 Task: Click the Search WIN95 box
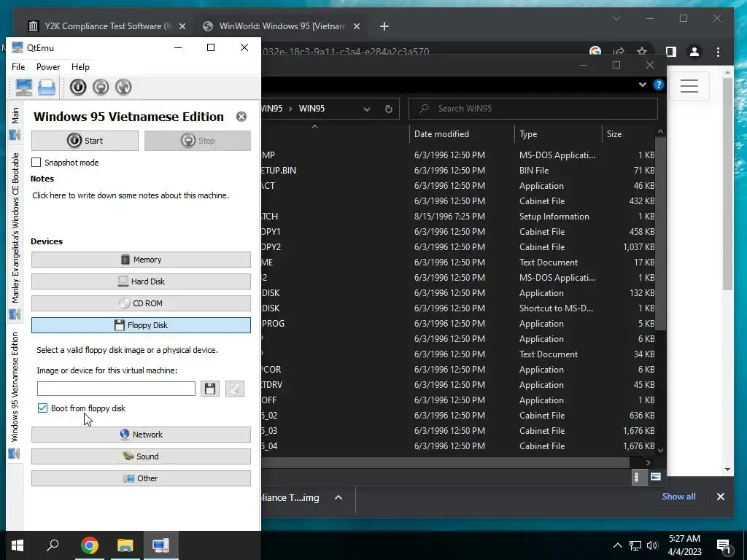pos(533,109)
